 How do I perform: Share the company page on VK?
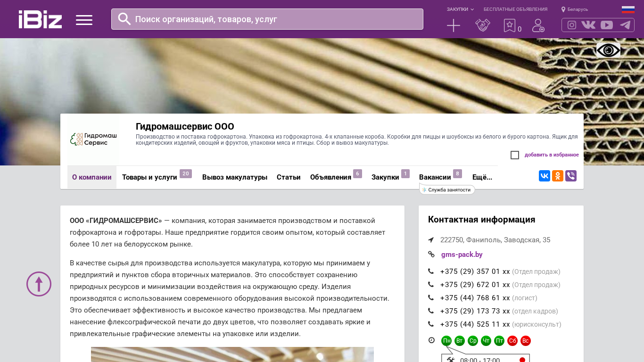[545, 176]
